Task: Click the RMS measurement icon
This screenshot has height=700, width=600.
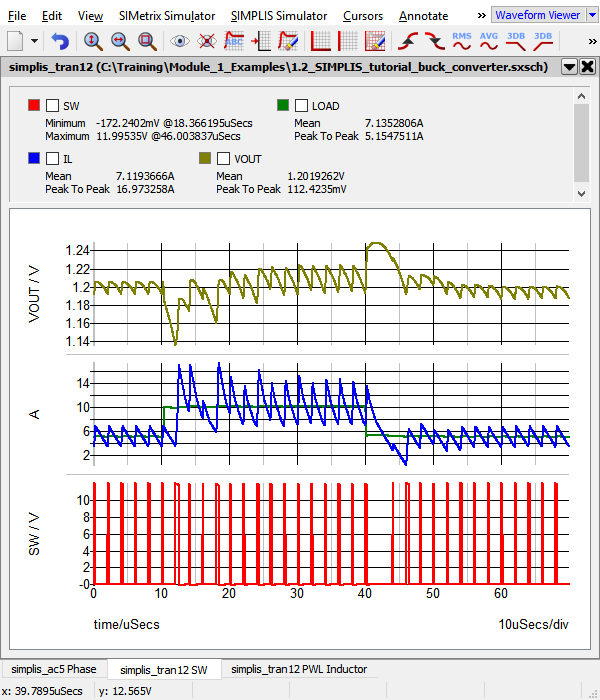Action: 462,41
